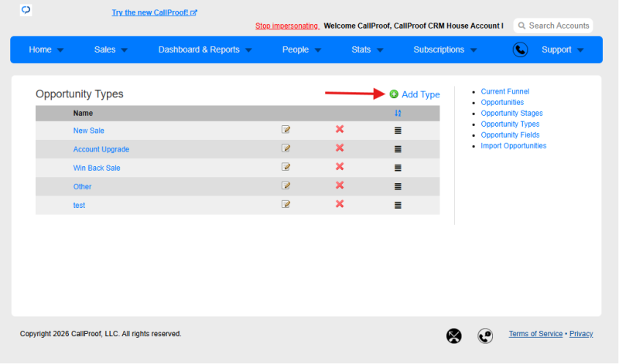Viewport: 619px width, 364px height.
Task: Expand the People dropdown arrow
Action: pyautogui.click(x=318, y=50)
